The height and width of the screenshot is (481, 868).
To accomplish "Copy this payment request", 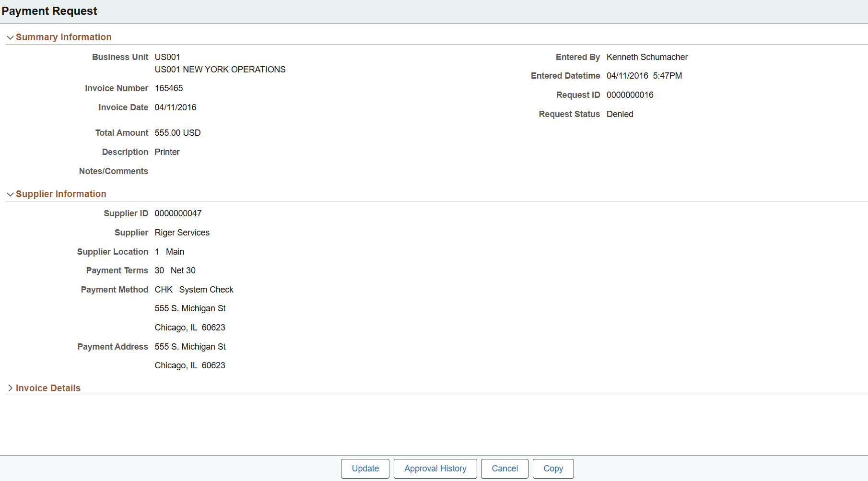I will coord(553,469).
